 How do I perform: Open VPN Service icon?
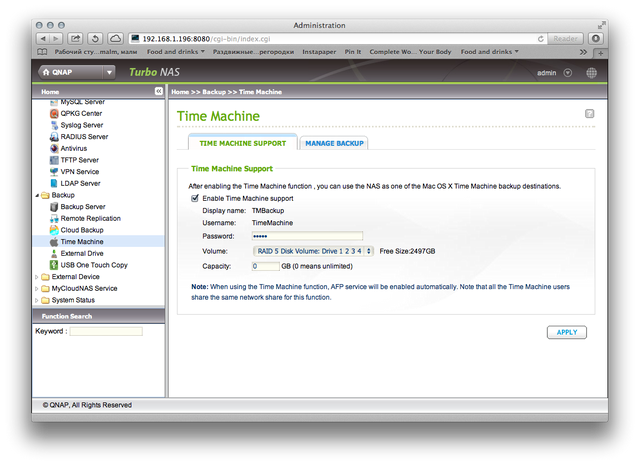click(54, 172)
